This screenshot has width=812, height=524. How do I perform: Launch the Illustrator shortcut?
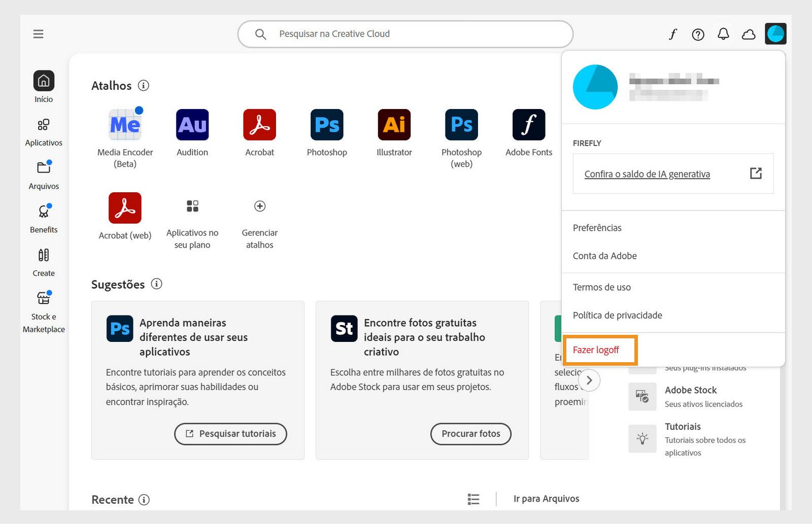(x=394, y=125)
